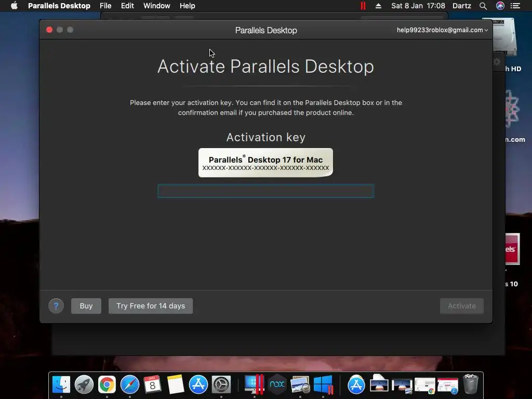
Task: Select Parallels Desktop icon in the dock
Action: tap(254, 384)
